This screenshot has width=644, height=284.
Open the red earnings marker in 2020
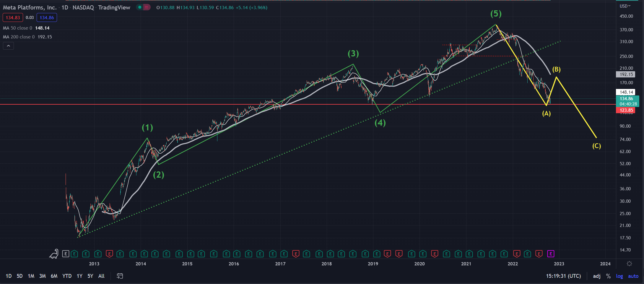coord(435,254)
